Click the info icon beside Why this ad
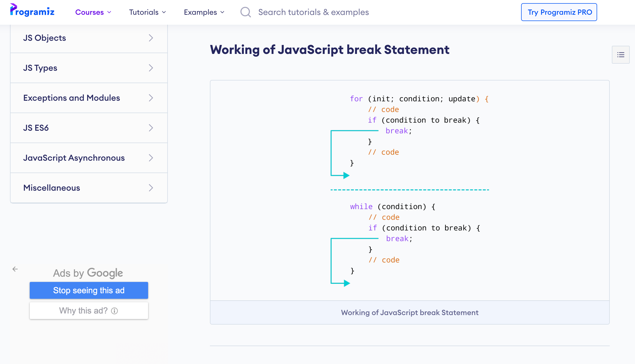635x364 pixels. (114, 311)
